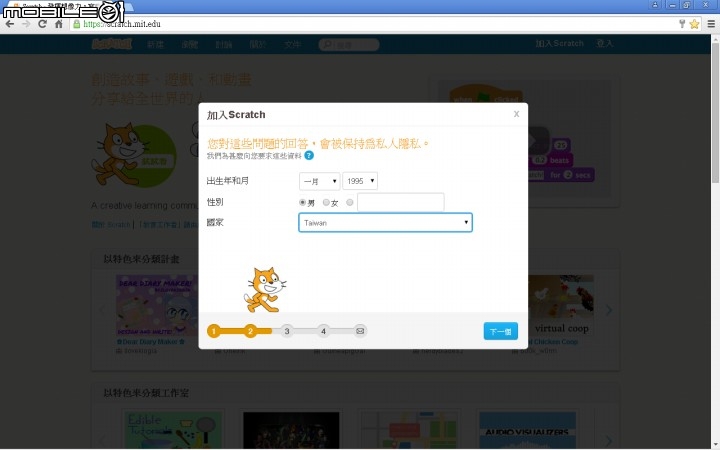Click the sign-in (登入) link in the header
720x450 pixels.
click(605, 44)
